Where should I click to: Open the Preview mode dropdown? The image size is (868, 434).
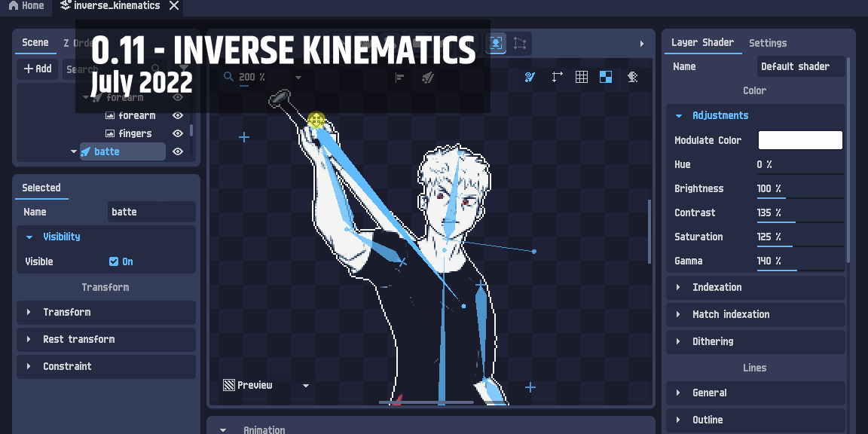coord(305,385)
